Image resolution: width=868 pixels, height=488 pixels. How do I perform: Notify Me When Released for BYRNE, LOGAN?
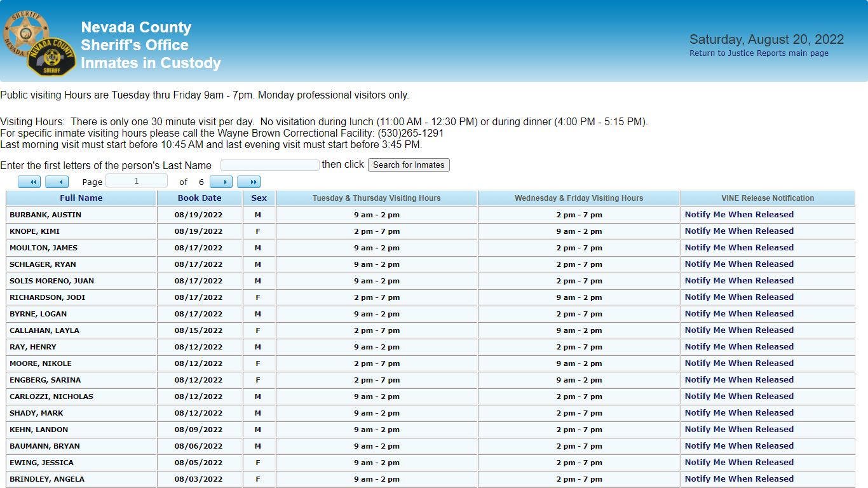[739, 314]
